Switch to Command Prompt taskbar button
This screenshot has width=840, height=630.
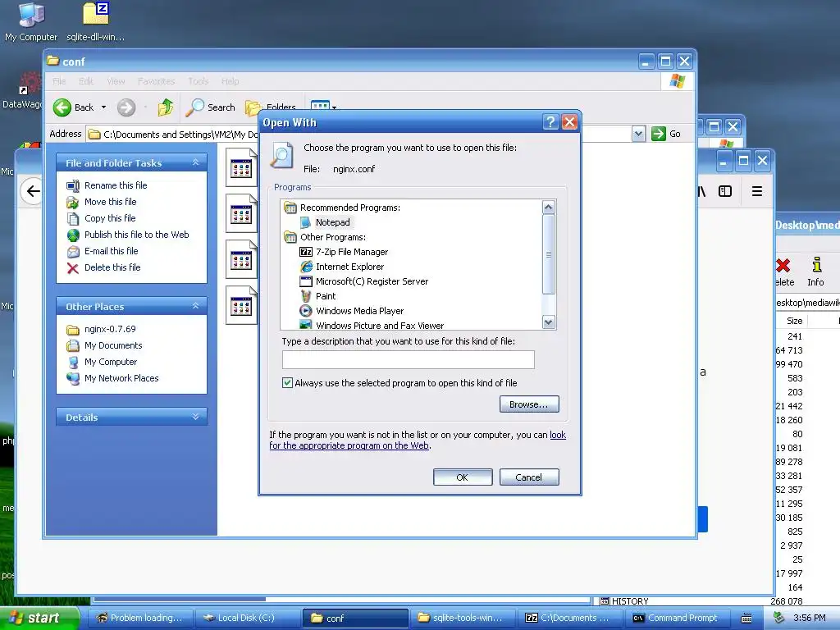tap(677, 619)
